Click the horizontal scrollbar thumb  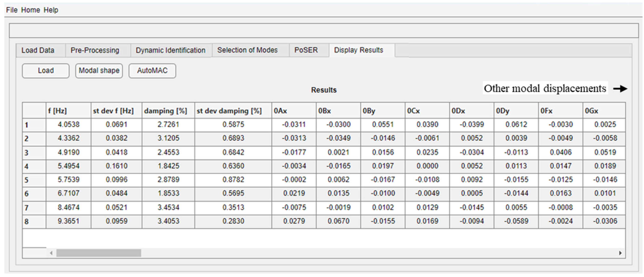click(x=98, y=253)
